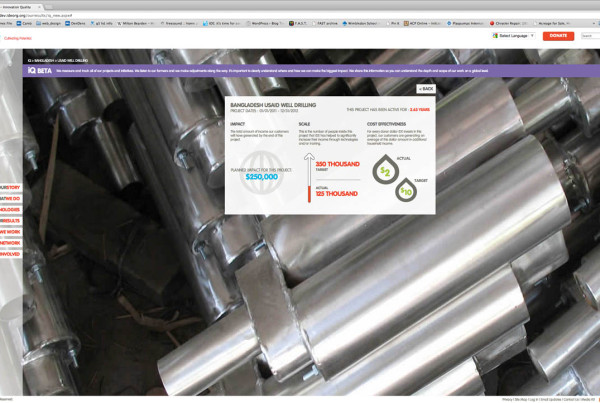The width and height of the screenshot is (600, 403).
Task: Open the ACF Online bookmark
Action: [422, 23]
